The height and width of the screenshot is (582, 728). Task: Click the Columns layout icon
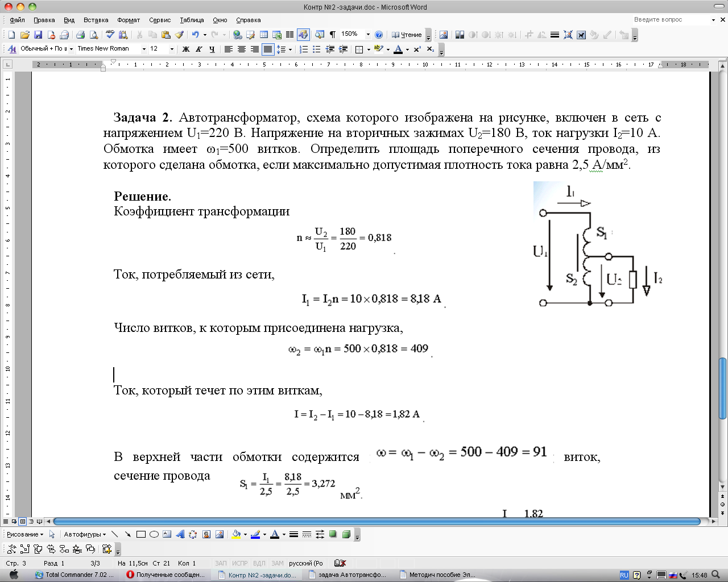pyautogui.click(x=289, y=35)
